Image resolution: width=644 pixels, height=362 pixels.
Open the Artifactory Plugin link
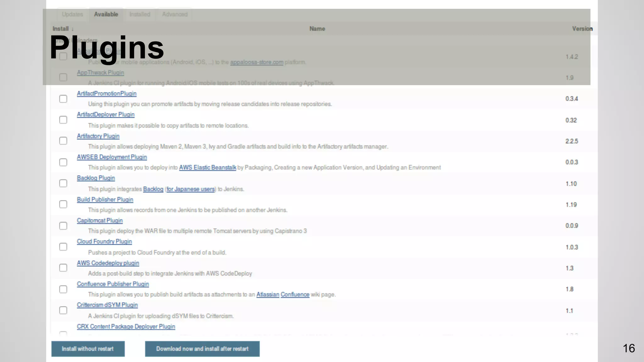tap(98, 136)
